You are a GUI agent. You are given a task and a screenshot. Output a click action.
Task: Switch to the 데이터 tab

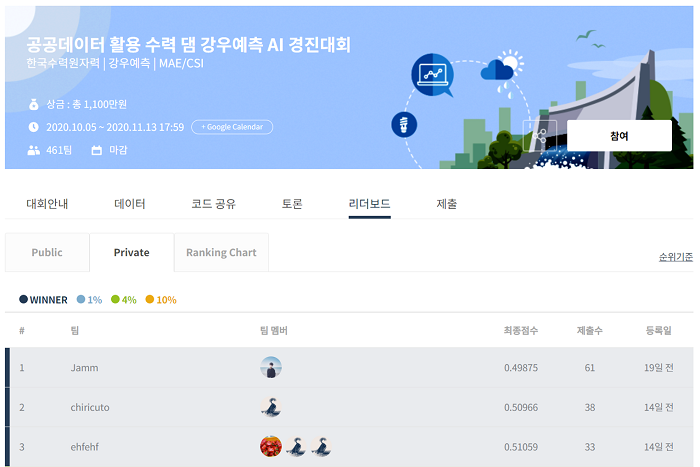(x=130, y=204)
